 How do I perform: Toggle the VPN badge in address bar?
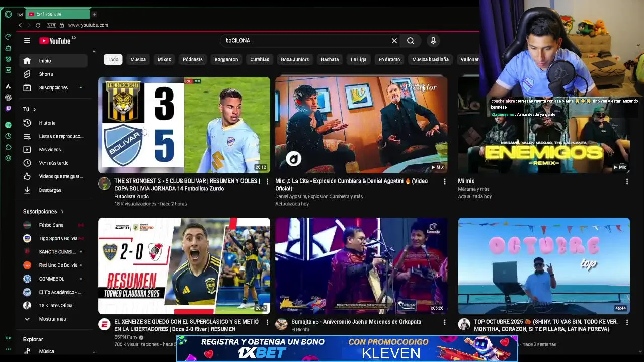[51, 25]
